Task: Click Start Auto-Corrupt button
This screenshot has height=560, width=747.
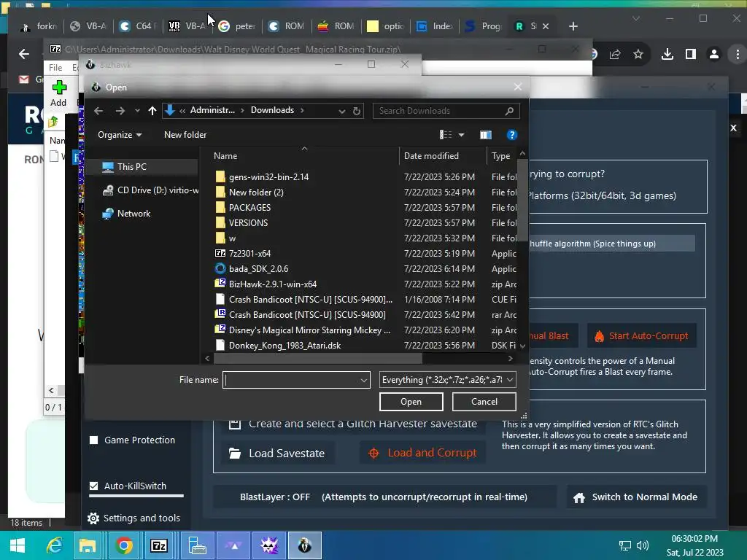Action: pos(641,335)
